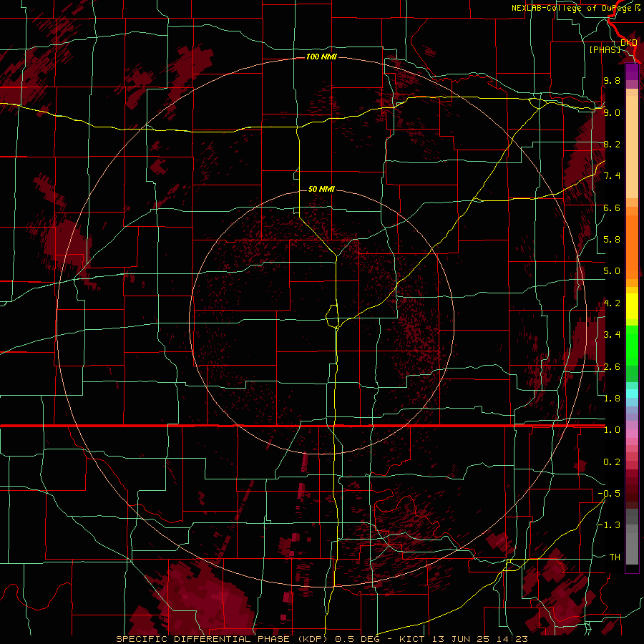This screenshot has height=644, width=644.
Task: Click the bright green segment of color bar
Action: pyautogui.click(x=632, y=345)
